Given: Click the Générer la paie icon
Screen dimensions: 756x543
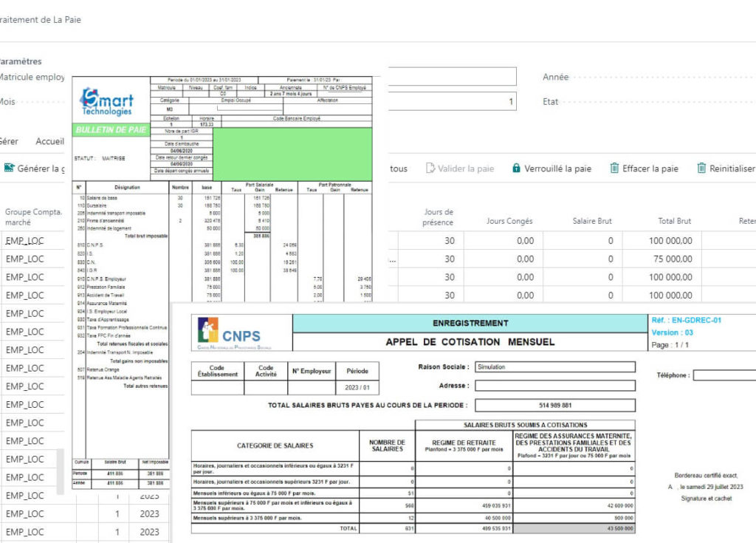Looking at the screenshot, I should 9,168.
